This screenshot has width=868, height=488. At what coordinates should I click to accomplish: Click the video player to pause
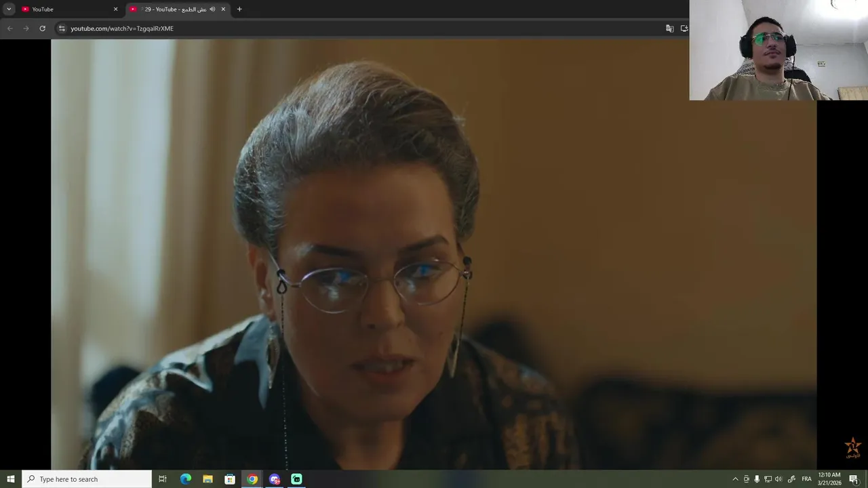click(x=434, y=254)
